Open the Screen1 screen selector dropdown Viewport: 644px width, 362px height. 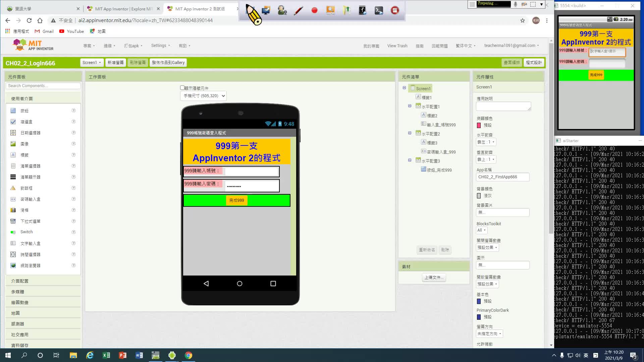[x=91, y=63]
